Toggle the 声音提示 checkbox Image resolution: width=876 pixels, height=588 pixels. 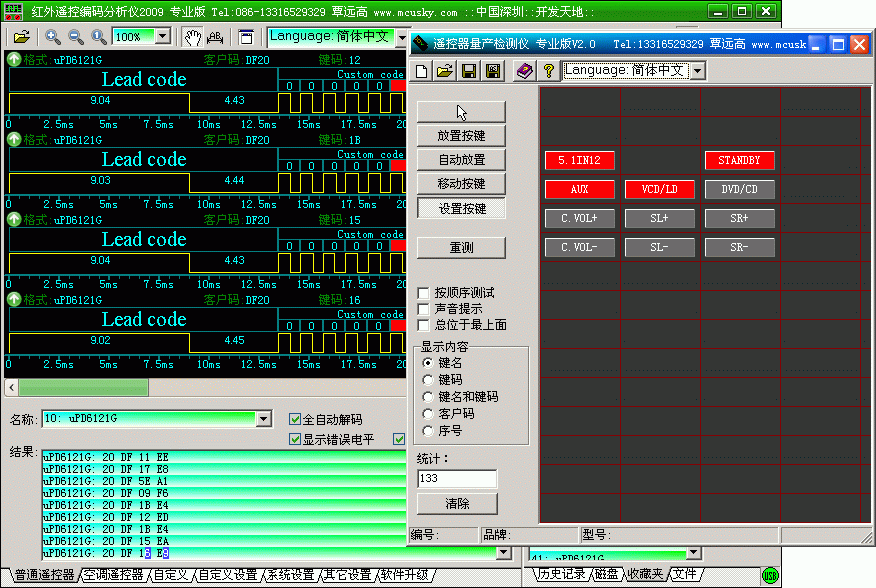[x=424, y=309]
